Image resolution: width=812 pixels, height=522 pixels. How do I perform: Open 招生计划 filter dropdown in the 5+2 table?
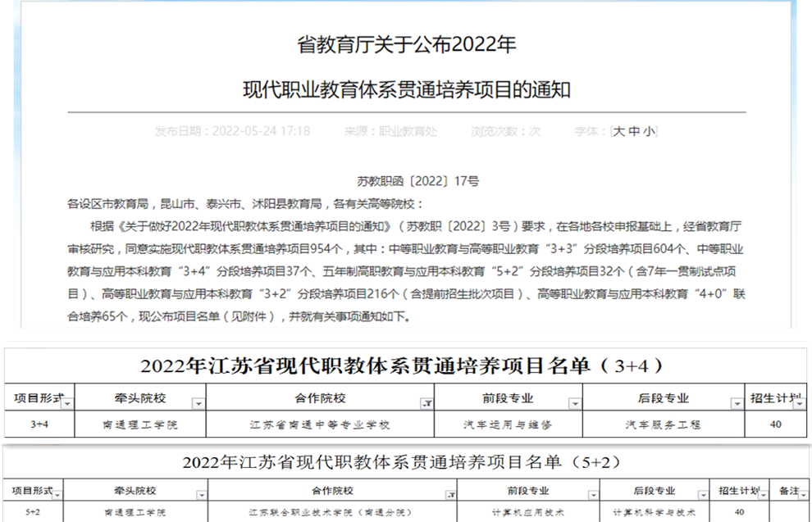pos(763,495)
